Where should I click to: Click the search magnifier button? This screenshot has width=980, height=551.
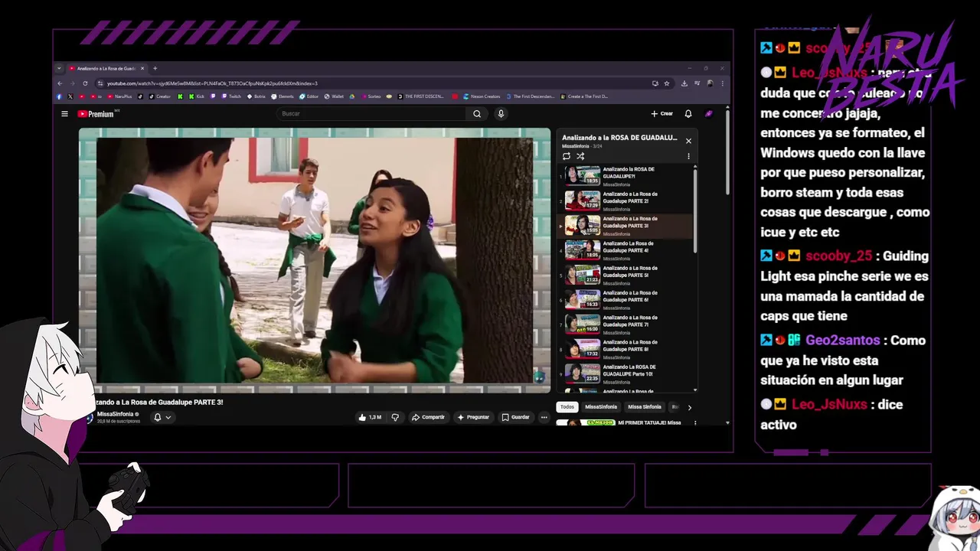pos(477,114)
